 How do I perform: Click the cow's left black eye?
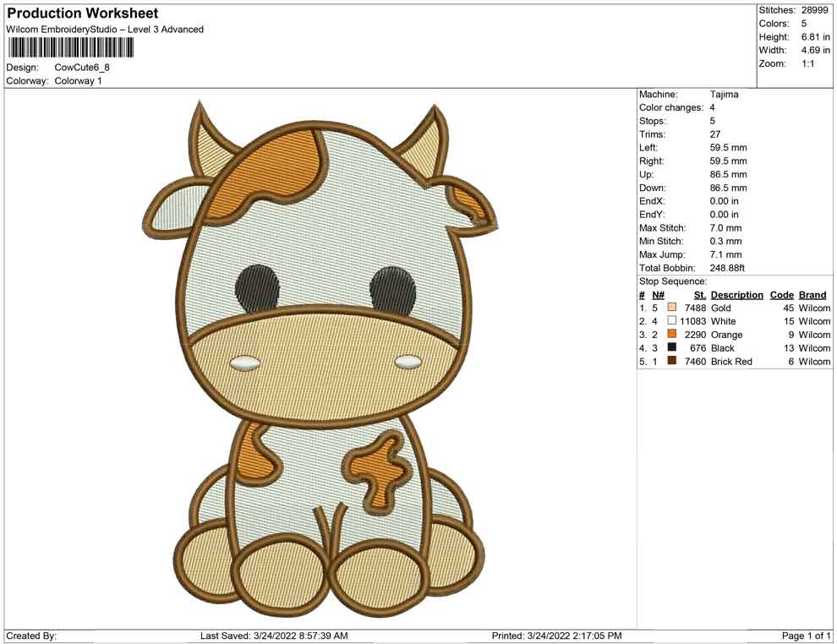[257, 287]
